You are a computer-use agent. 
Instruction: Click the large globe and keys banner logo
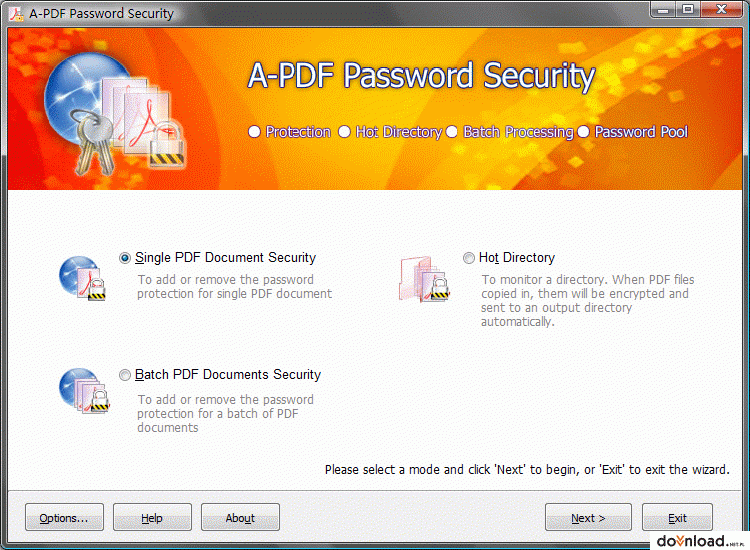[115, 113]
